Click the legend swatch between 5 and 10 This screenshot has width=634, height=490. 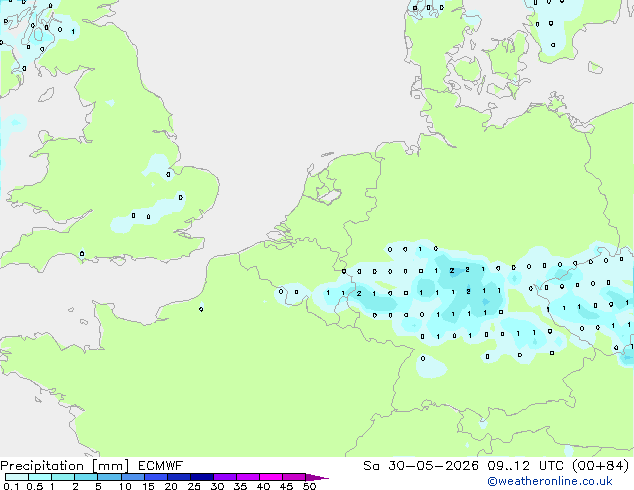(x=109, y=477)
